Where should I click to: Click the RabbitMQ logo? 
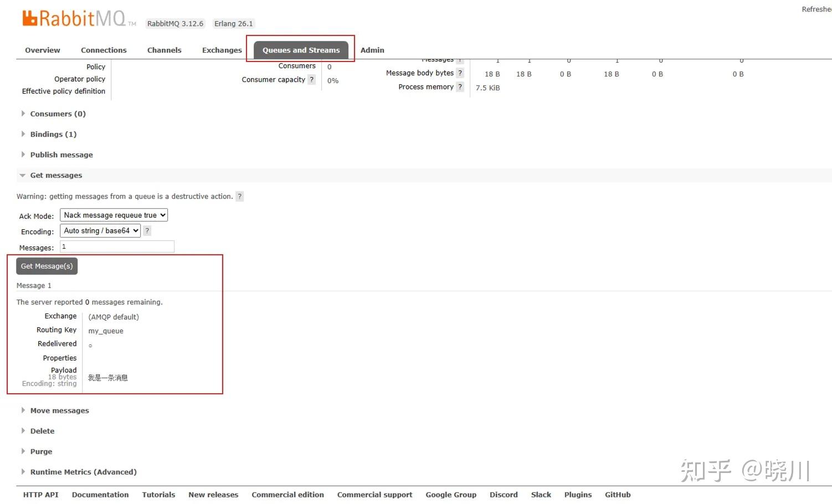pyautogui.click(x=79, y=18)
